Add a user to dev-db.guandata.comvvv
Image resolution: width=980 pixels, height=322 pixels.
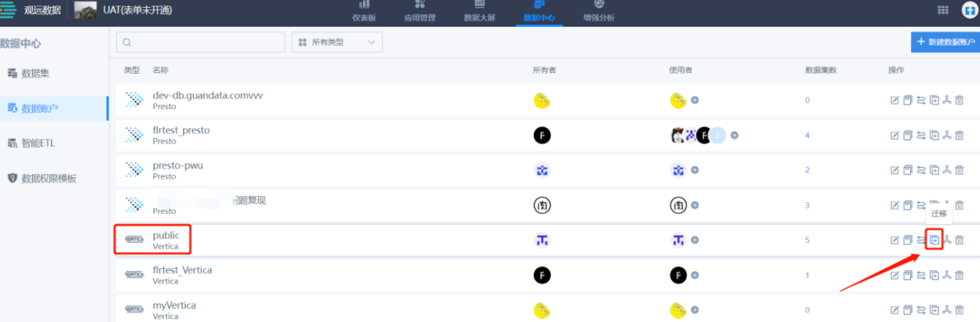click(x=695, y=100)
